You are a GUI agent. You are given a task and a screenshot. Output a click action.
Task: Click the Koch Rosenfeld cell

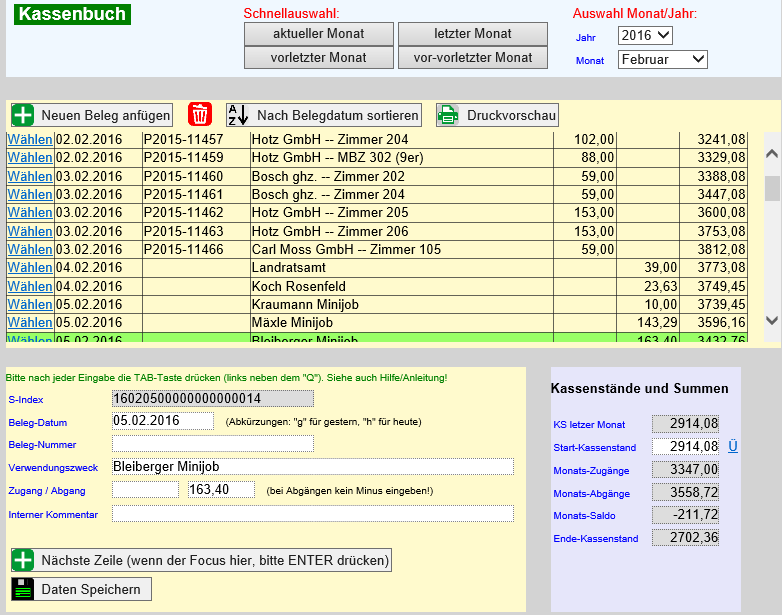coord(401,286)
